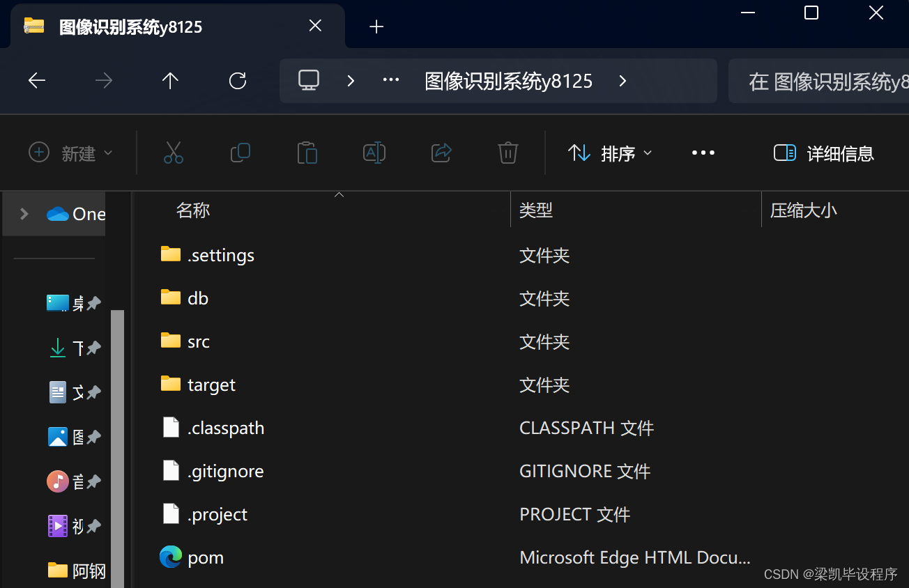Expand OneDrive in the navigation pane
This screenshot has width=909, height=588.
coord(23,214)
